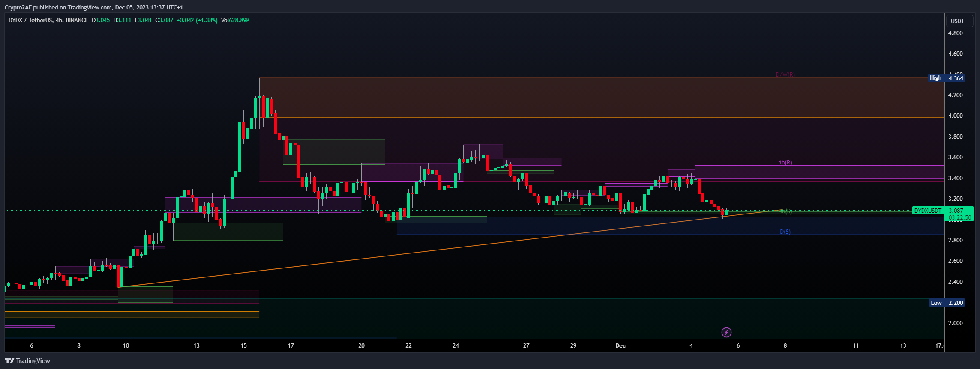
Task: Click the 27 date on time axis
Action: [526, 345]
